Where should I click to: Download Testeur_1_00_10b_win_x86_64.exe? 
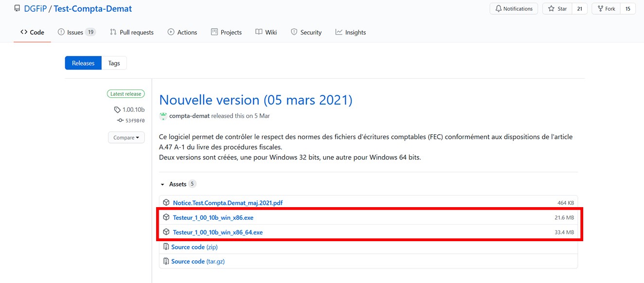tap(217, 232)
